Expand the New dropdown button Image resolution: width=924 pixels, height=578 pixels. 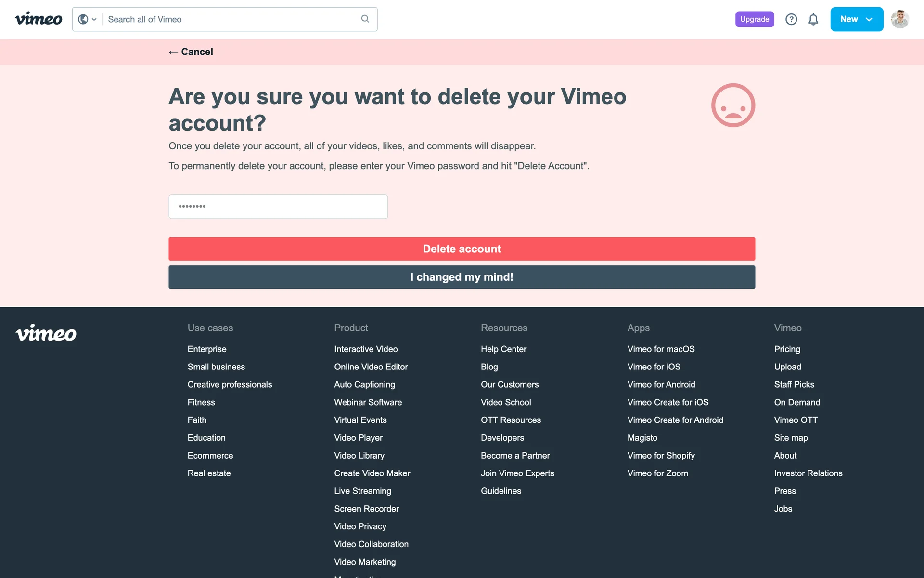pyautogui.click(x=856, y=19)
